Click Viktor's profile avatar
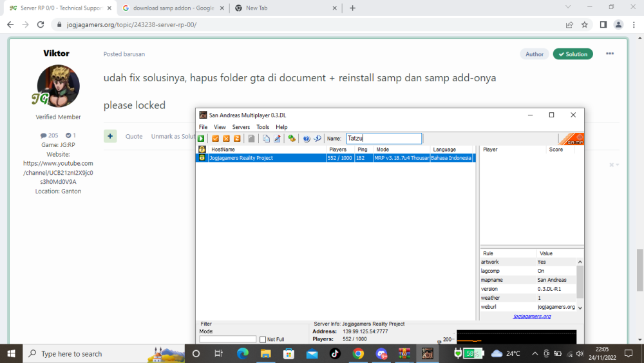Viewport: 644px width, 363px height. (x=59, y=86)
